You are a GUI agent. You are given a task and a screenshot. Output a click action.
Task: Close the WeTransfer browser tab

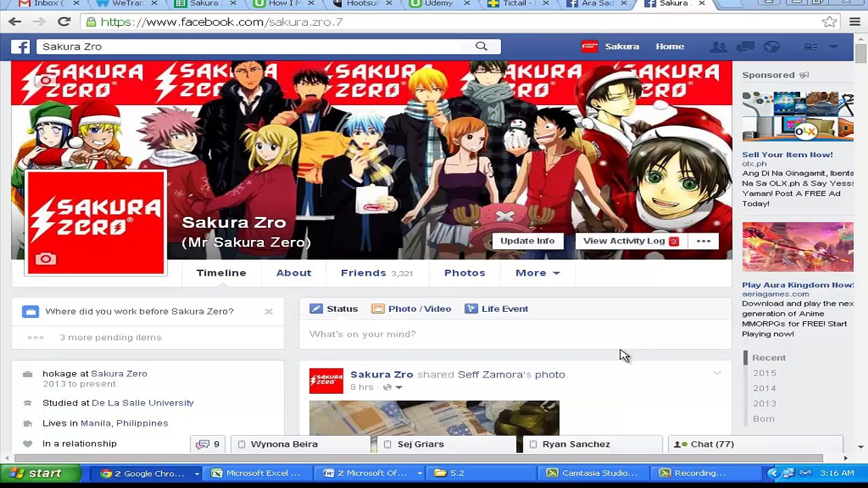(155, 3)
